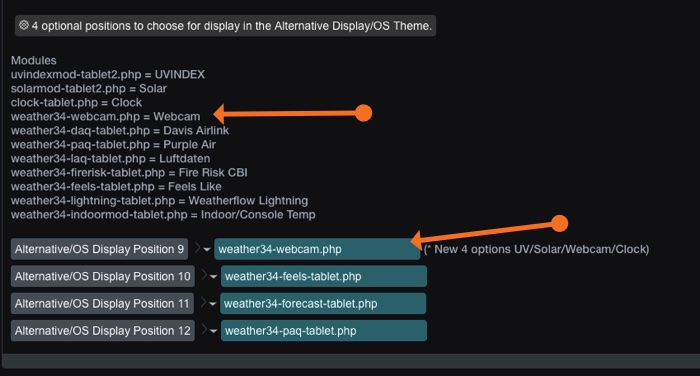Image resolution: width=700 pixels, height=376 pixels.
Task: Click the Alternative/OS Display Position 9 label
Action: coord(99,249)
